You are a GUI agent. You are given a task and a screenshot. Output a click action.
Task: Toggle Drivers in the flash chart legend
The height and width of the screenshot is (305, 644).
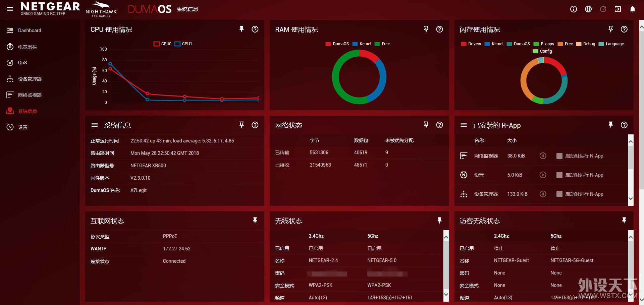471,44
